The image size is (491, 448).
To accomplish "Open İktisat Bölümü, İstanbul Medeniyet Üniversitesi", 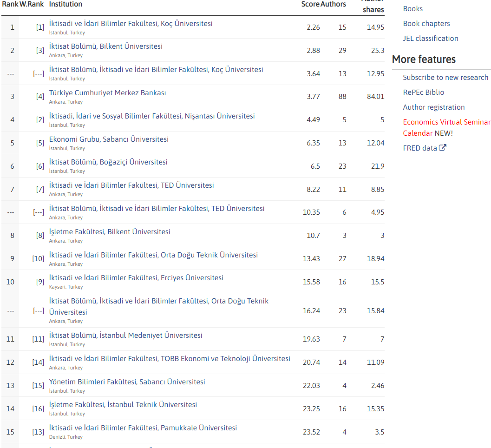I will (125, 335).
